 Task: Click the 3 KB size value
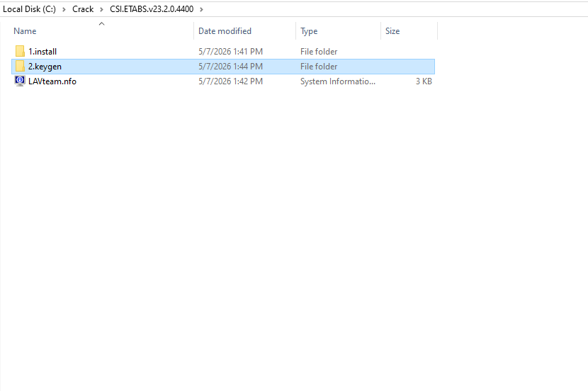tap(424, 81)
